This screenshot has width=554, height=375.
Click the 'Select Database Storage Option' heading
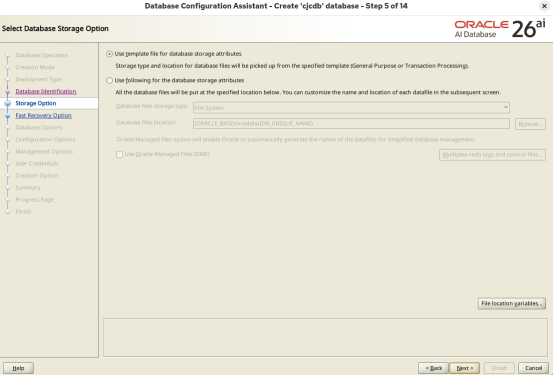(x=55, y=28)
